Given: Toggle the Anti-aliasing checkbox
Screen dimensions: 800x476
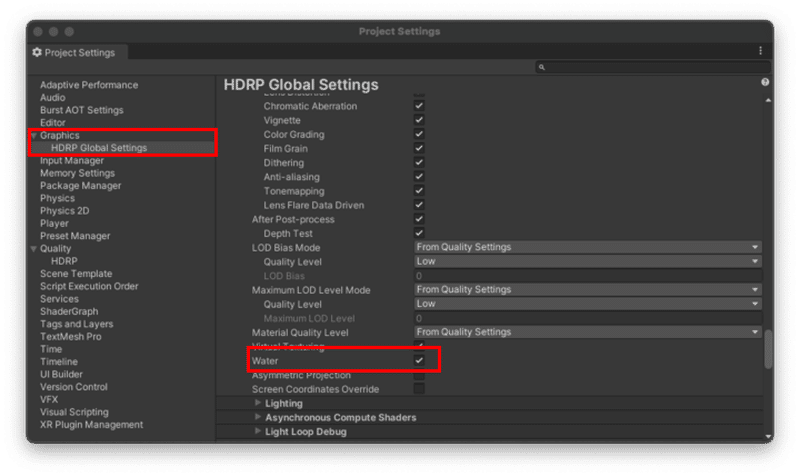Looking at the screenshot, I should pos(419,177).
